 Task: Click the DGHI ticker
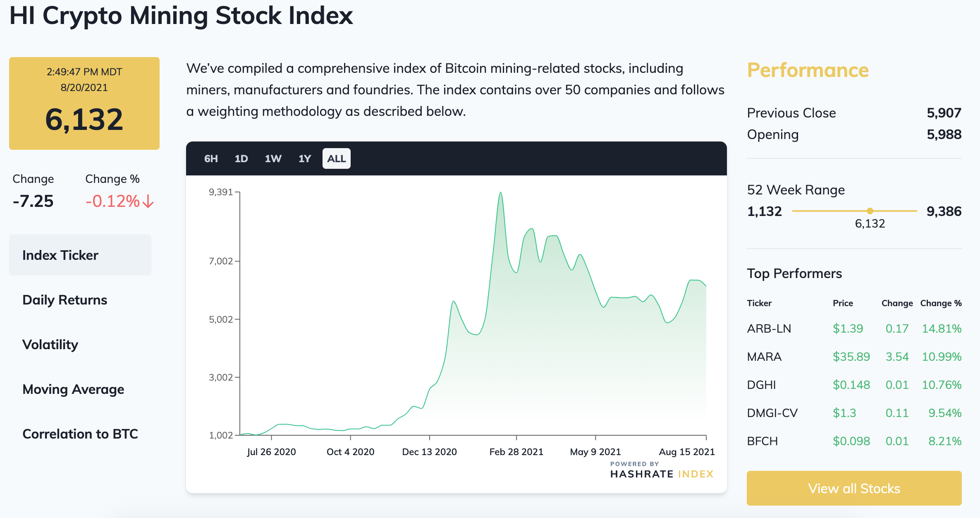click(x=761, y=385)
